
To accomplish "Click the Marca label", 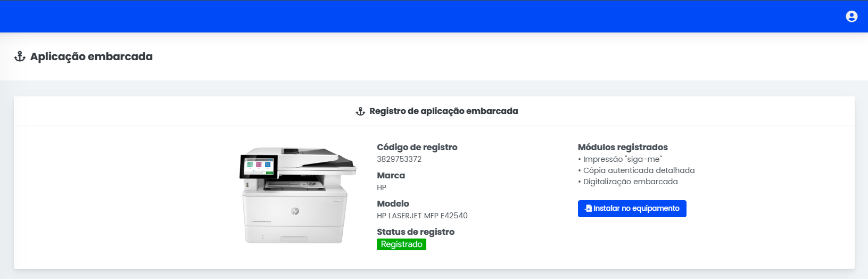I will click(x=391, y=175).
